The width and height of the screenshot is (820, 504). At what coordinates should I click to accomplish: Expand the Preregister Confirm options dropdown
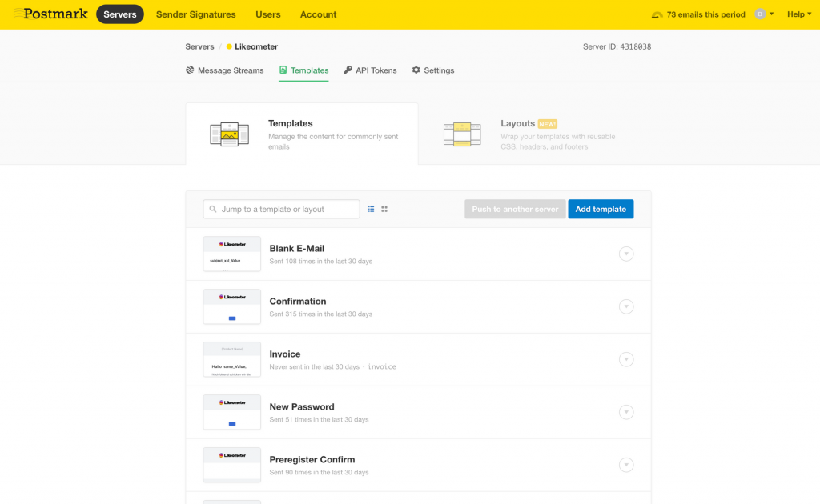[626, 465]
